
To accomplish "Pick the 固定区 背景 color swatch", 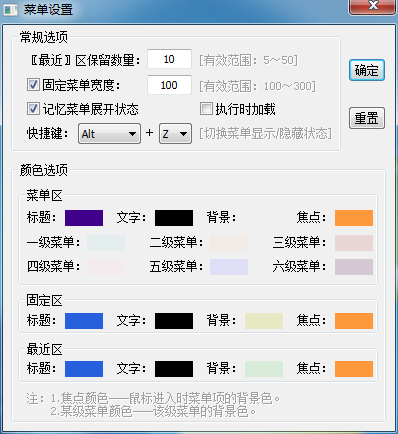I will point(264,321).
